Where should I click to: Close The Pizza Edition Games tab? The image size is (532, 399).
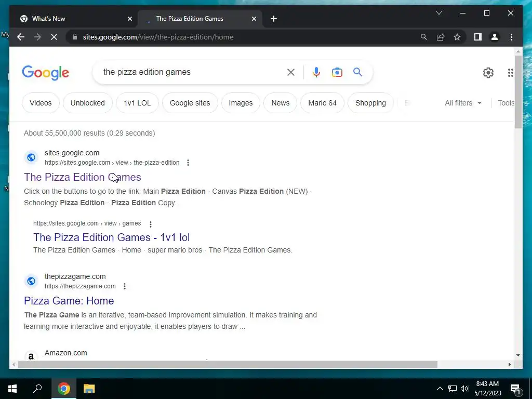(254, 19)
